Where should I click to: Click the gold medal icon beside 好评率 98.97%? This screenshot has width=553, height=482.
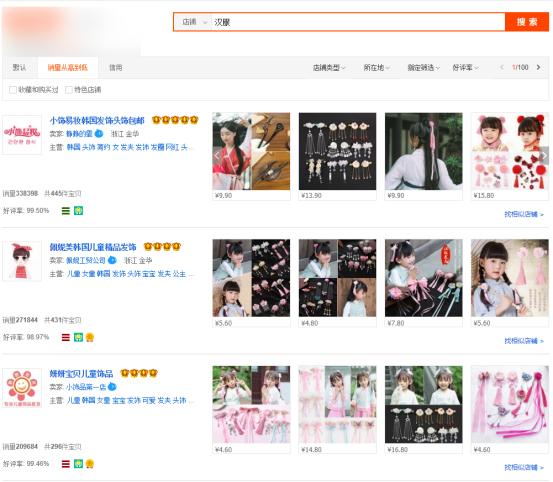pyautogui.click(x=90, y=337)
